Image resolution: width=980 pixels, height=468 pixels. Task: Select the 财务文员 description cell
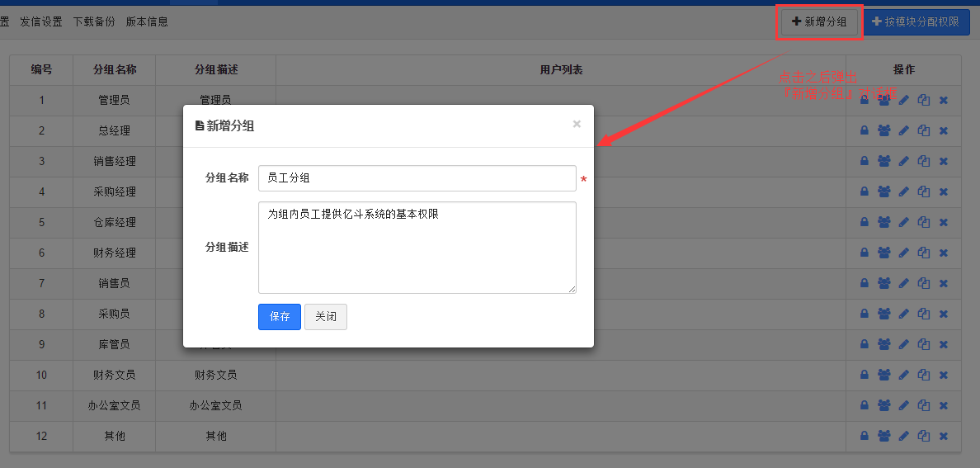[215, 375]
